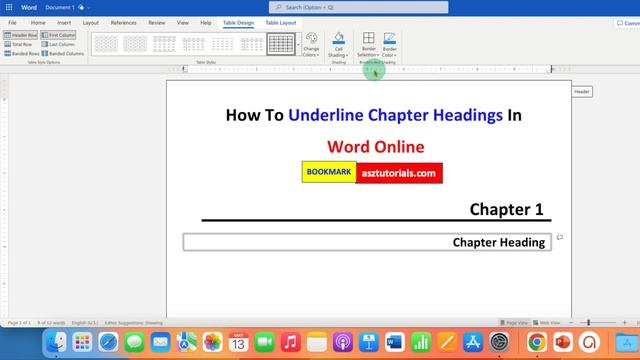Expand the table styles gallery arrow
Screen dimensions: 640x360
click(x=298, y=44)
